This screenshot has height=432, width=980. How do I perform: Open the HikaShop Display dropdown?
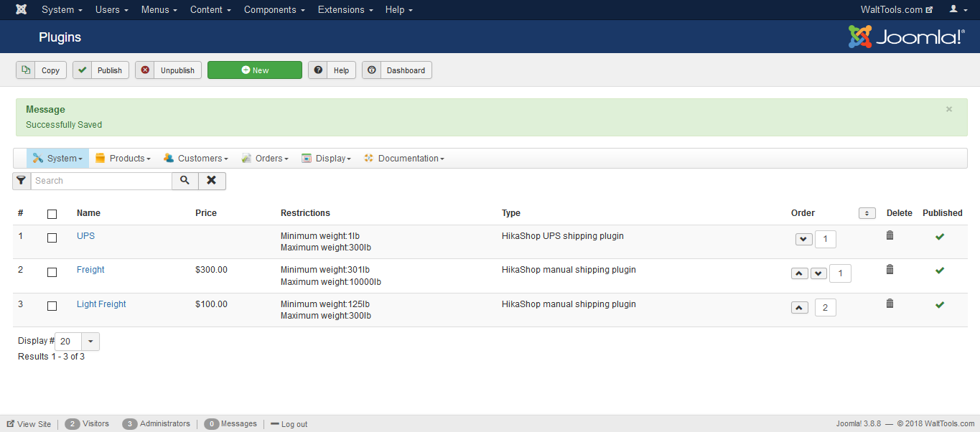(326, 159)
